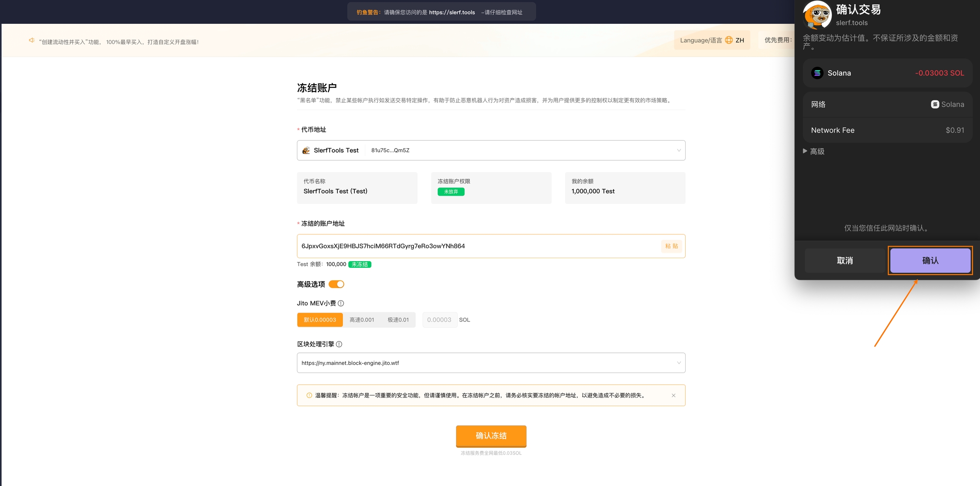Open block engine URL dropdown
Viewport: 980px width, 486px height.
click(x=678, y=363)
